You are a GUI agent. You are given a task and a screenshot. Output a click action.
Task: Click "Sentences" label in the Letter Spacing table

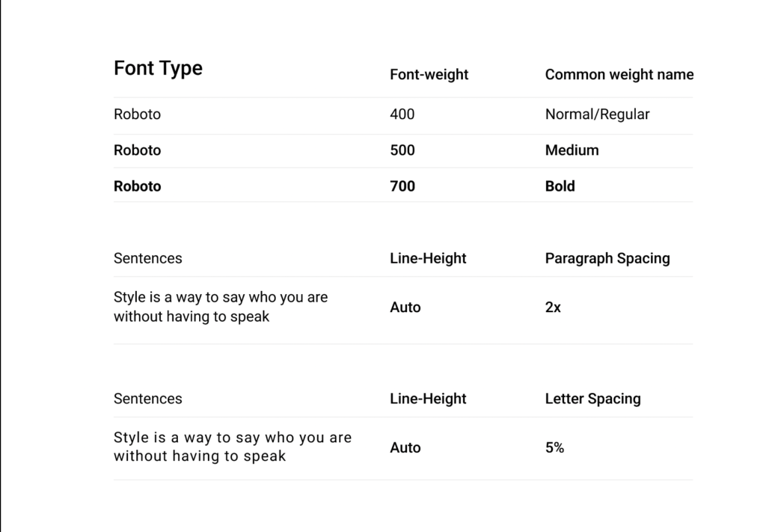[x=147, y=399]
